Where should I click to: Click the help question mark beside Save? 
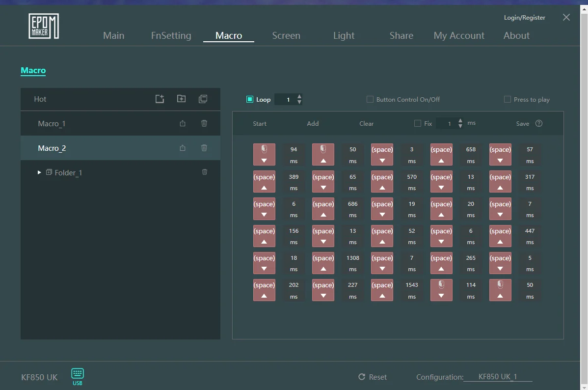(539, 123)
